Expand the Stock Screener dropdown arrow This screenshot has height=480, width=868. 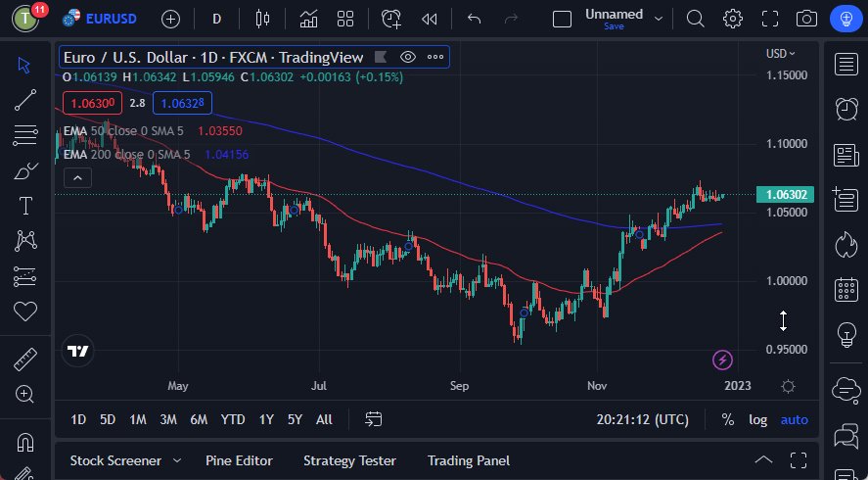pyautogui.click(x=177, y=460)
